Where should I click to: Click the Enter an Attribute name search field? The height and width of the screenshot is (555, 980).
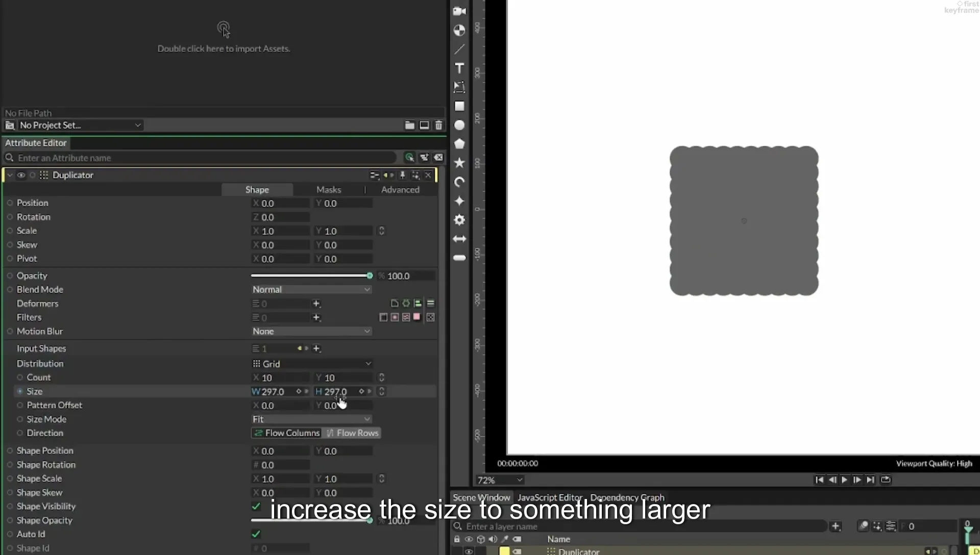pos(204,158)
